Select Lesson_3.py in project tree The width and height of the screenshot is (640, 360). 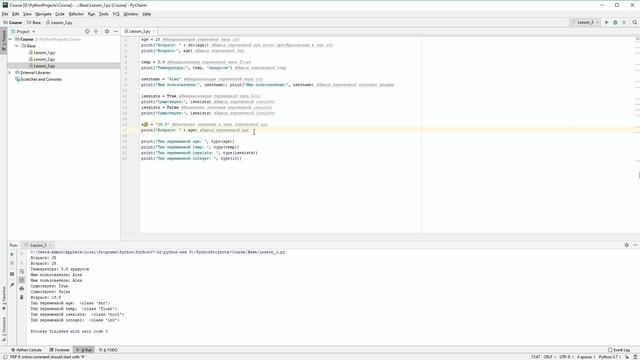(44, 66)
